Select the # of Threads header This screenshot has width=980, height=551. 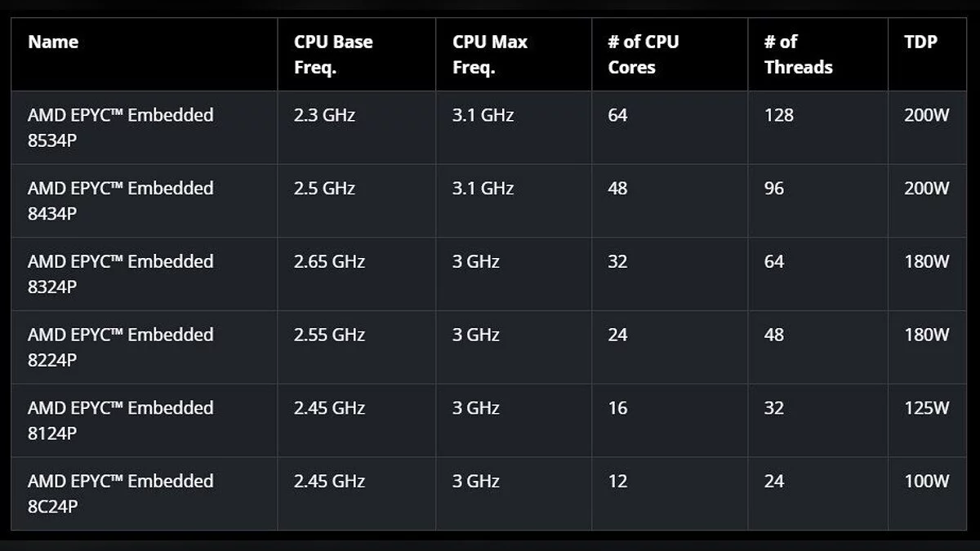pyautogui.click(x=798, y=54)
